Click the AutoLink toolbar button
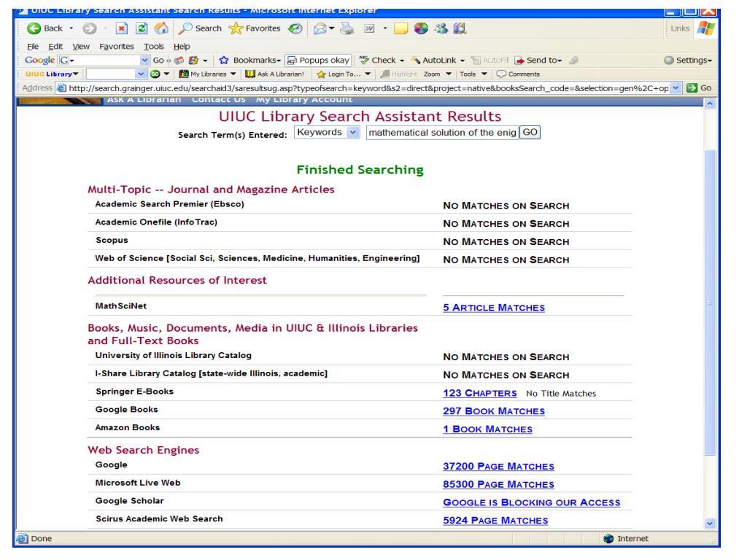Screen dimensions: 747x560 tap(438, 60)
